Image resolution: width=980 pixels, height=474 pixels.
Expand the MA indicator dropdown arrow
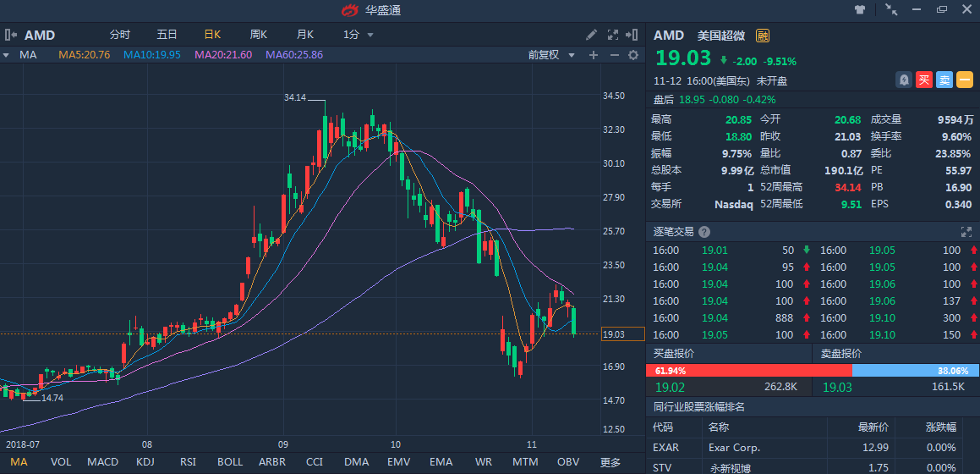pos(7,55)
